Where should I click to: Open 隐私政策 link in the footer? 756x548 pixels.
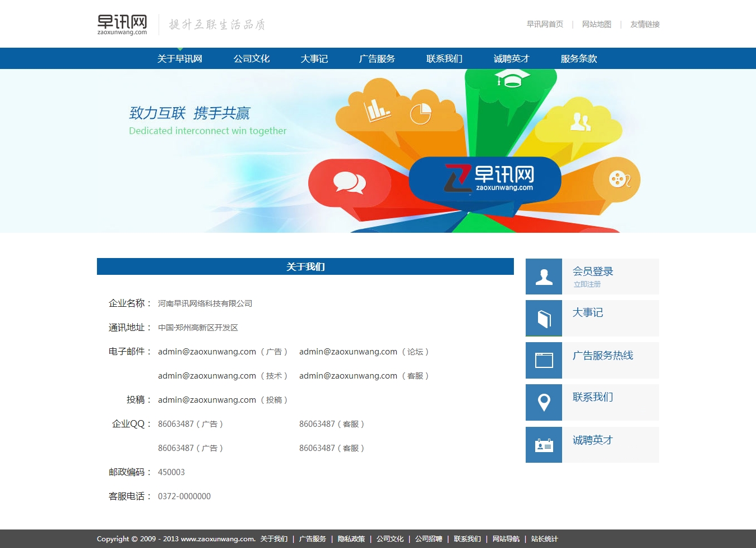pyautogui.click(x=351, y=539)
